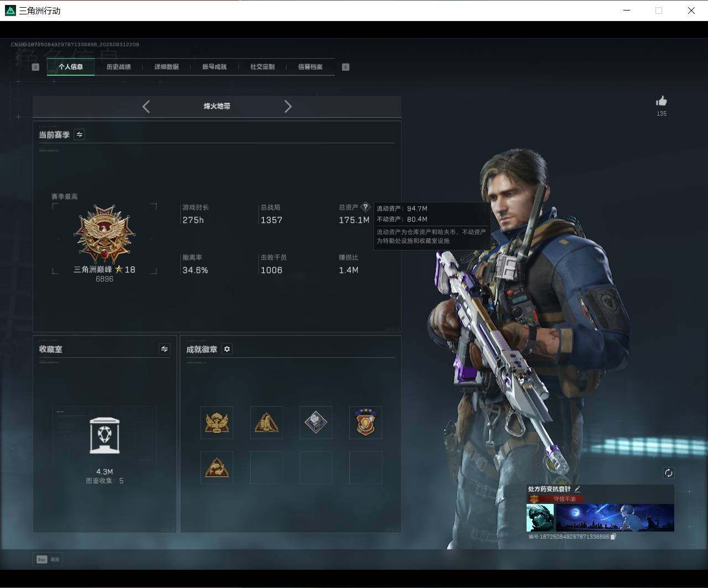Go to next mode with right chevron
708x588 pixels.
[x=288, y=106]
